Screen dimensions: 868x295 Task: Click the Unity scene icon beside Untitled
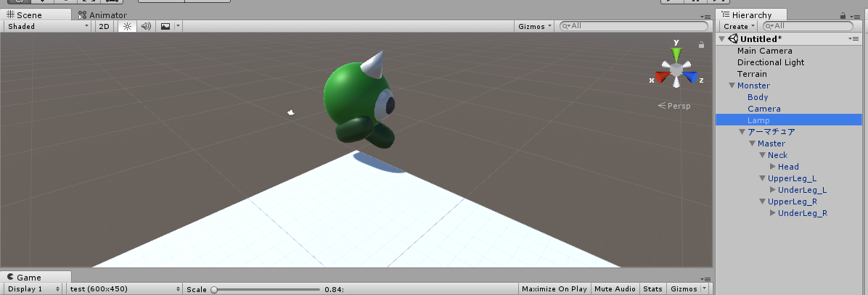click(734, 38)
